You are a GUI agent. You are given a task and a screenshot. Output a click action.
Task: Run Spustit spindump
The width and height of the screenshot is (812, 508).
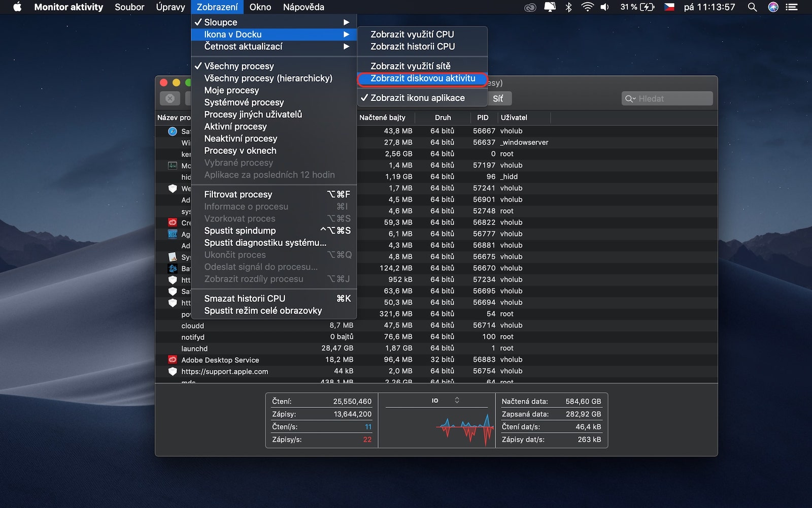click(274, 231)
